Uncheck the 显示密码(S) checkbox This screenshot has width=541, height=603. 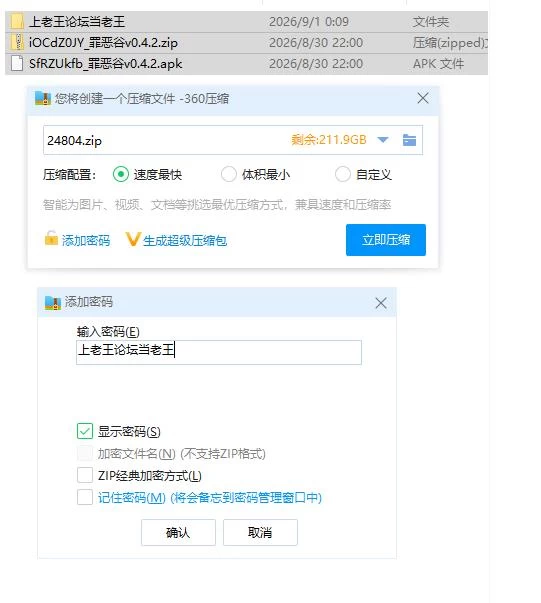tap(85, 431)
